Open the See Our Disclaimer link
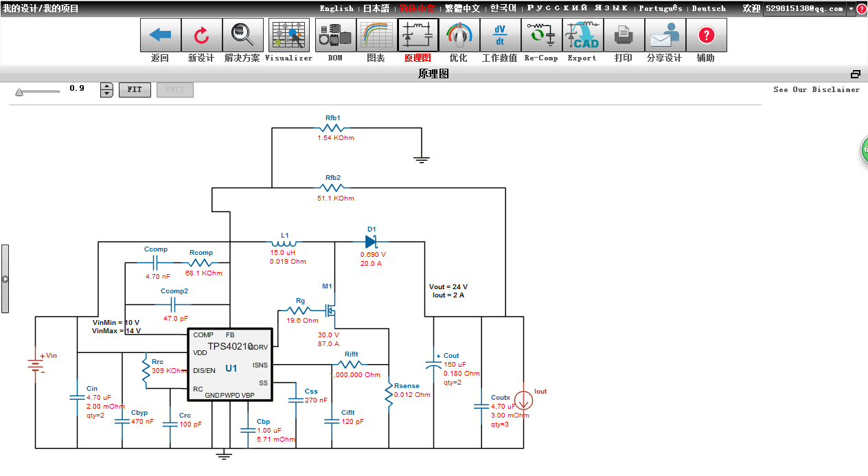The image size is (868, 476). [x=816, y=89]
